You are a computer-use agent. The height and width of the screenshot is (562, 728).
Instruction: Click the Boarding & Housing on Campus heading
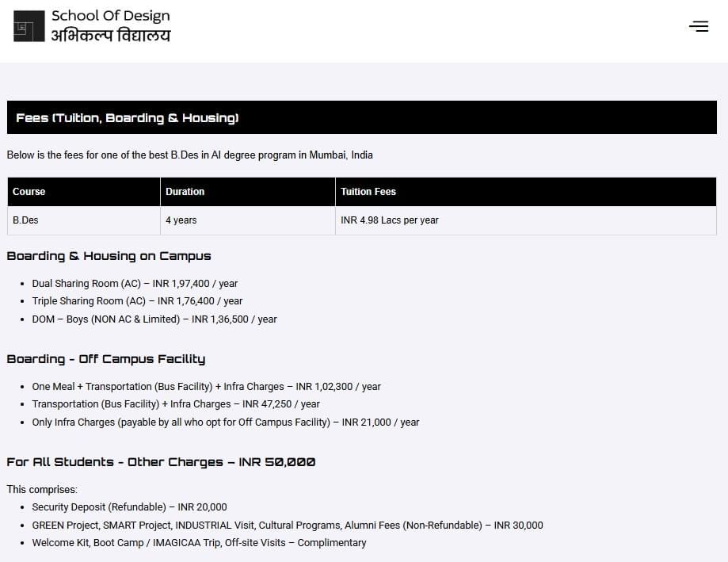109,256
